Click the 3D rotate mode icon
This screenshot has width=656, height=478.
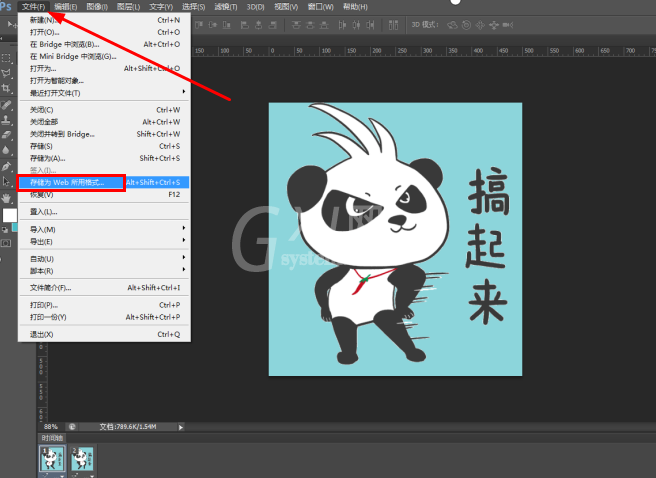[x=452, y=25]
